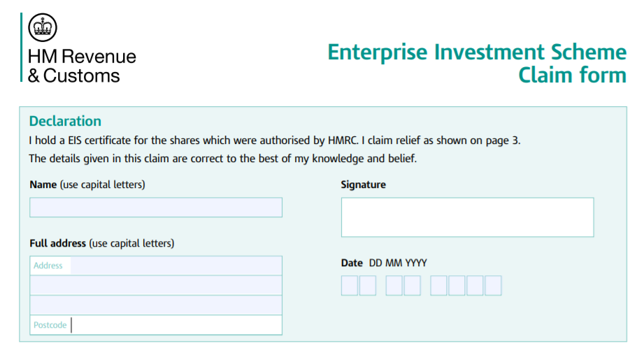Click the Signature label
The height and width of the screenshot is (355, 644).
(x=363, y=184)
